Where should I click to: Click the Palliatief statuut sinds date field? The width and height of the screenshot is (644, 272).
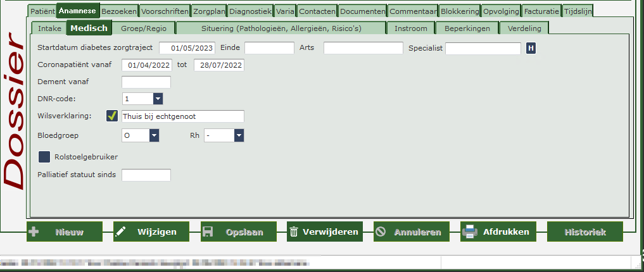click(x=146, y=175)
